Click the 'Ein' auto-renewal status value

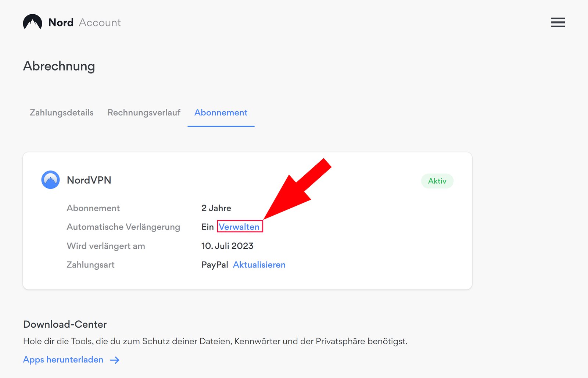(207, 227)
